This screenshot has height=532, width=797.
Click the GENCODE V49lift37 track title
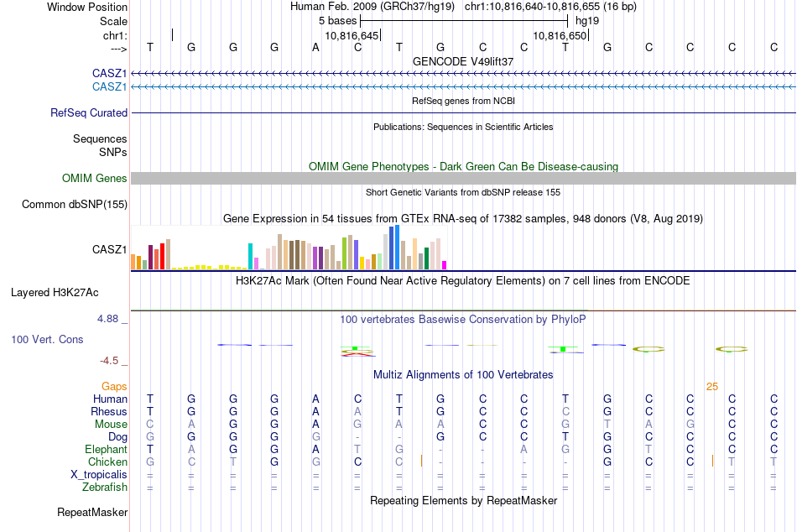(x=462, y=61)
